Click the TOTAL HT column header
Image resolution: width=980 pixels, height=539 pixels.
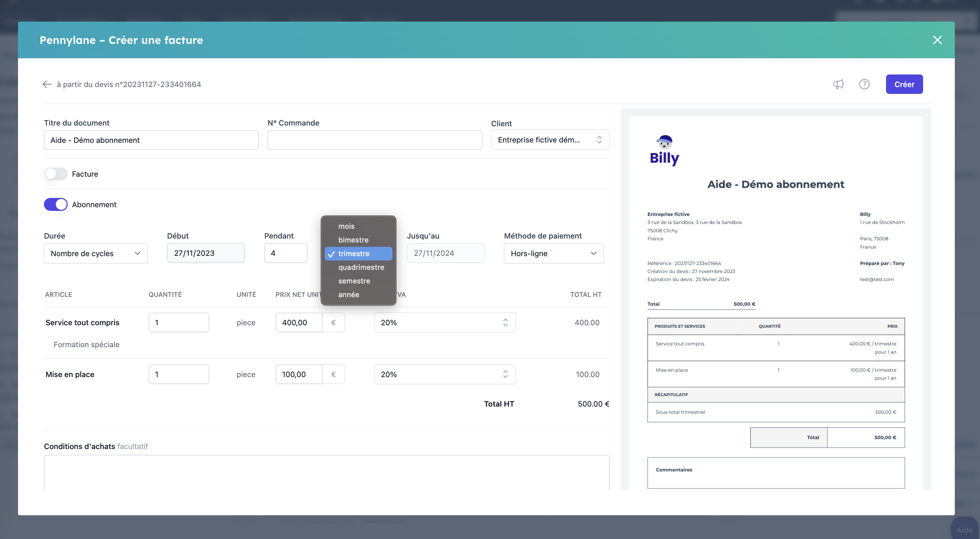(x=586, y=295)
